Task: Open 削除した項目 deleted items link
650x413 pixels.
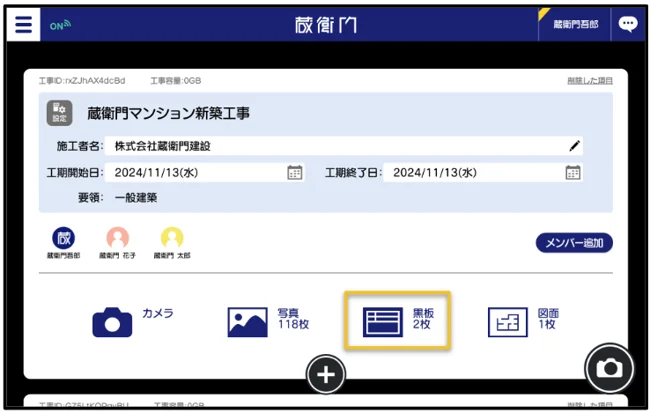Action: click(x=590, y=80)
